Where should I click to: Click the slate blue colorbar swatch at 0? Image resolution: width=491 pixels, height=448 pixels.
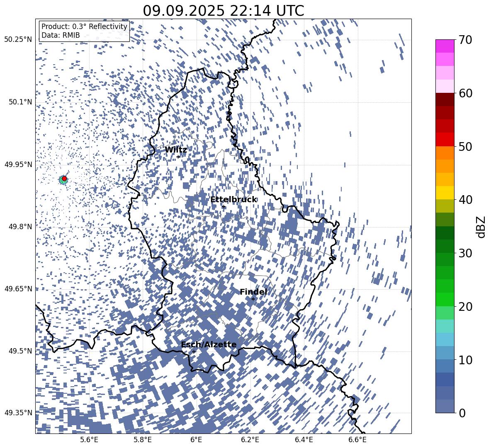click(x=445, y=406)
